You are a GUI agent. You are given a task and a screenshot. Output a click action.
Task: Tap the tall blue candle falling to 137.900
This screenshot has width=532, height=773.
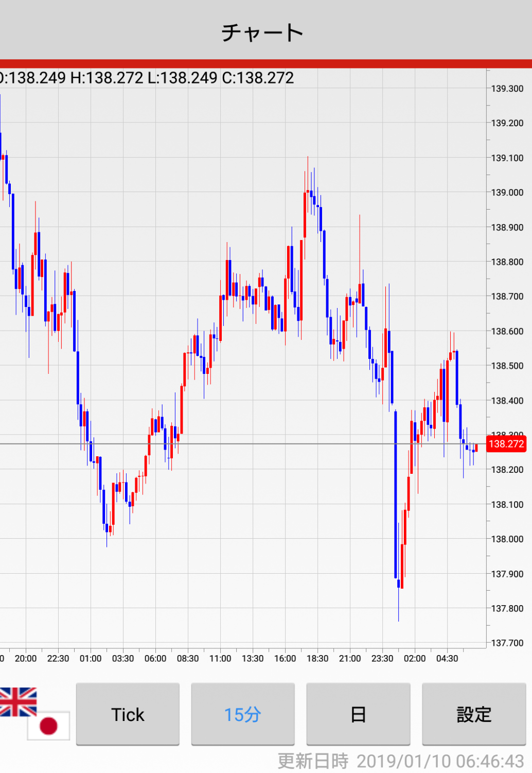coord(396,494)
